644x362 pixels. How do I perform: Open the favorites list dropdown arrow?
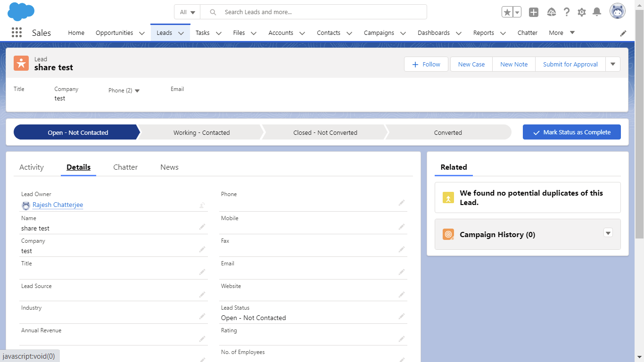tap(517, 12)
